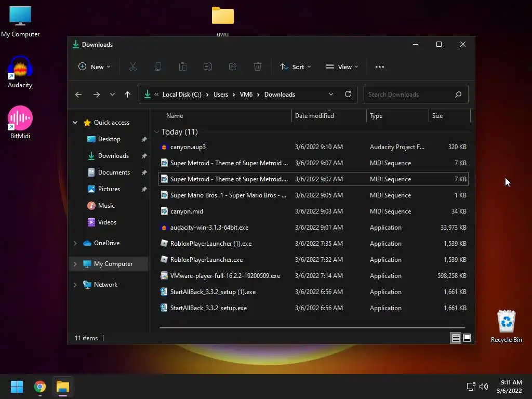Image resolution: width=532 pixels, height=399 pixels.
Task: Click the Copy icon in toolbar
Action: click(x=158, y=67)
